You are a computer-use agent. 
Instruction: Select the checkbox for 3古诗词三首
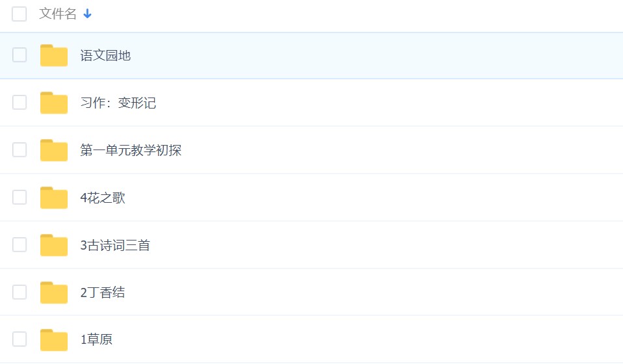click(20, 244)
